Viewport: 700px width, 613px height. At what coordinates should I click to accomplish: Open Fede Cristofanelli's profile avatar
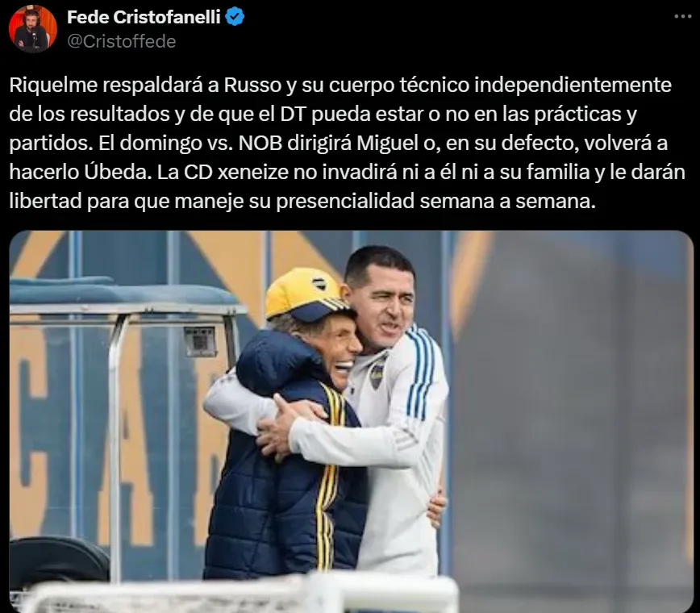pos(33,29)
